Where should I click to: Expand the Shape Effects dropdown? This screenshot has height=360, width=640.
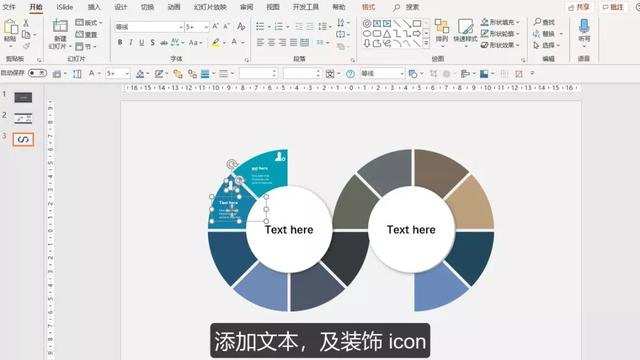[x=518, y=45]
